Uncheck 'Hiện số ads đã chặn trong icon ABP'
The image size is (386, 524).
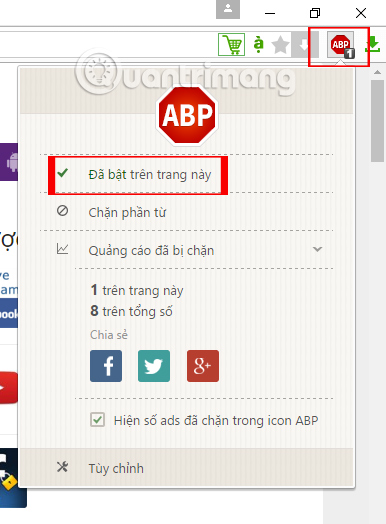[x=97, y=420]
